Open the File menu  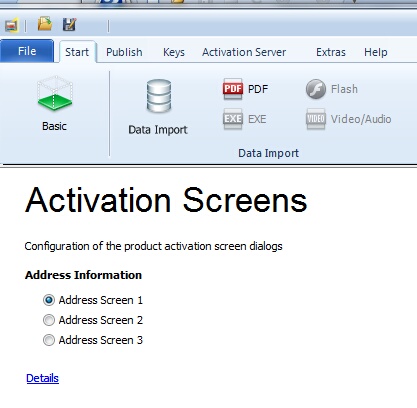click(x=27, y=51)
